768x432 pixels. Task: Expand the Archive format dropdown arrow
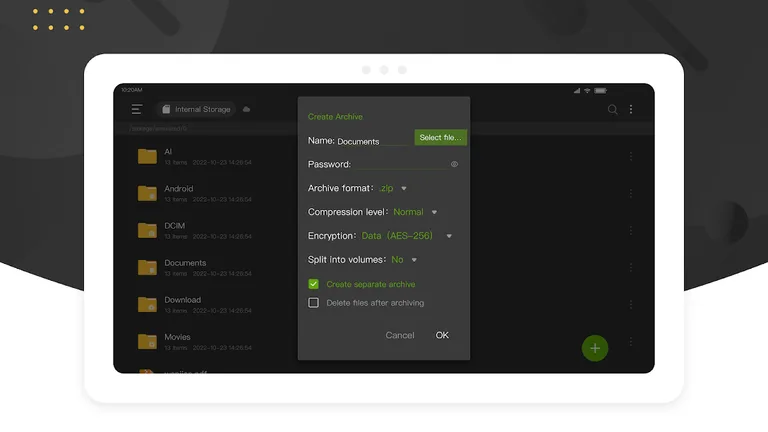(404, 189)
